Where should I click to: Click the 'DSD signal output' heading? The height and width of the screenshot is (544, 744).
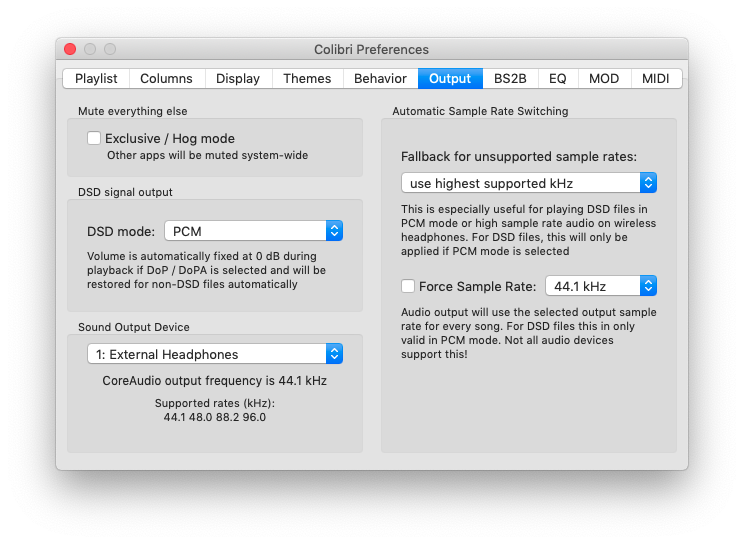(x=125, y=192)
